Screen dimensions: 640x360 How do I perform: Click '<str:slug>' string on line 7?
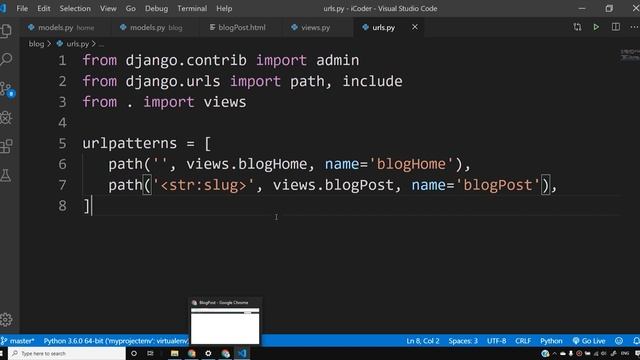[x=203, y=185]
